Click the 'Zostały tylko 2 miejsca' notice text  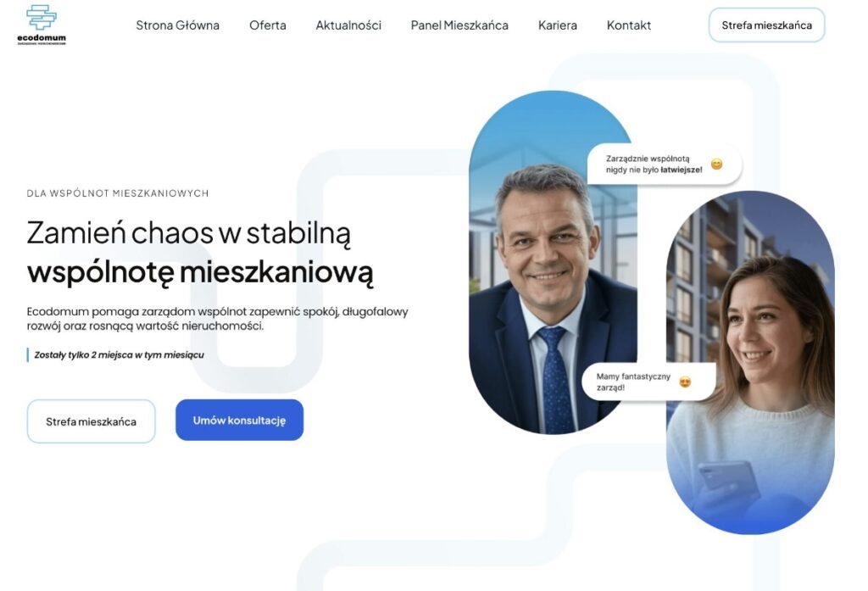point(119,355)
